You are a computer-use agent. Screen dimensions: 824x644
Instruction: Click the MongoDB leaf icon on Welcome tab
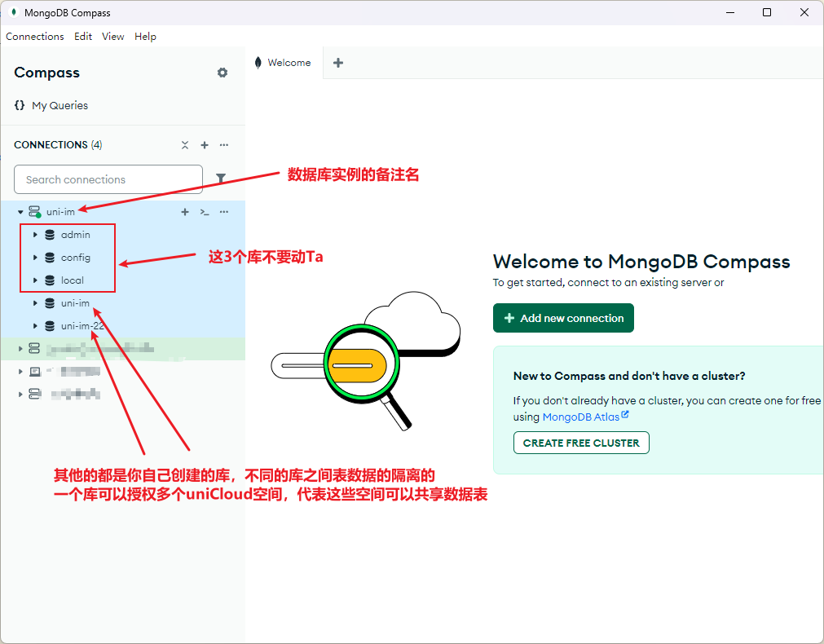[x=258, y=63]
